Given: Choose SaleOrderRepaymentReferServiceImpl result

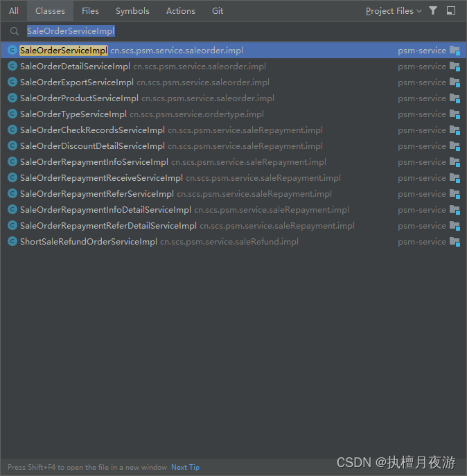Looking at the screenshot, I should [233, 194].
